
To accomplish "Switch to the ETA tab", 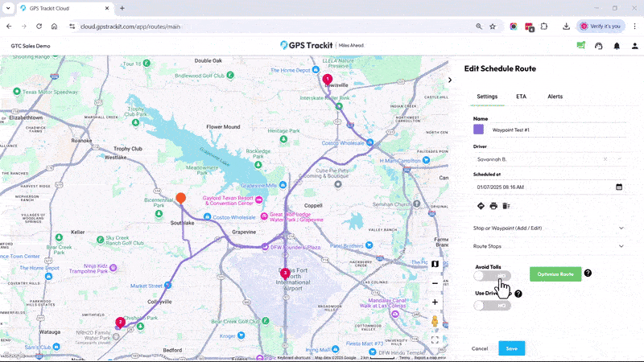I will [x=521, y=97].
